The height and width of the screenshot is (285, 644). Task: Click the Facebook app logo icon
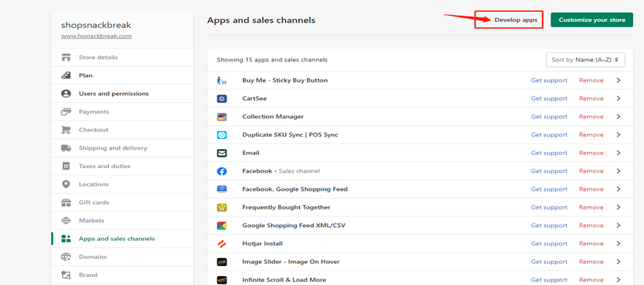221,171
